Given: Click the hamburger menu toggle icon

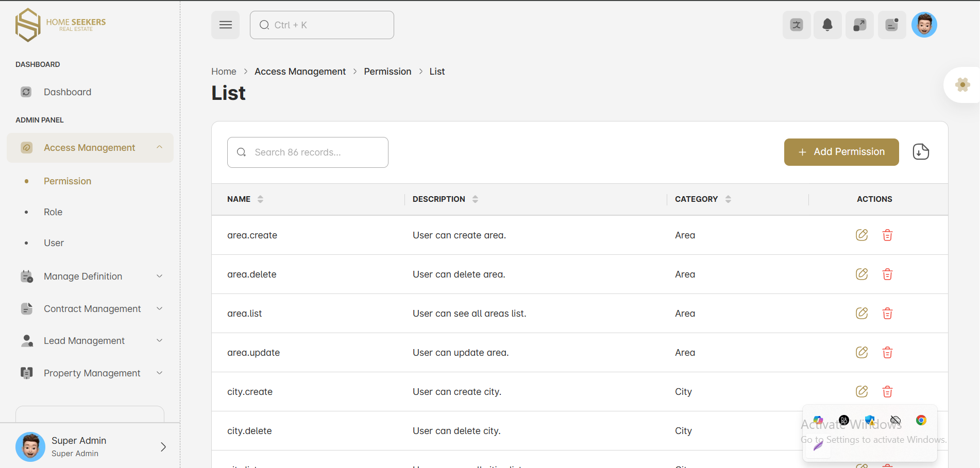Looking at the screenshot, I should [225, 25].
